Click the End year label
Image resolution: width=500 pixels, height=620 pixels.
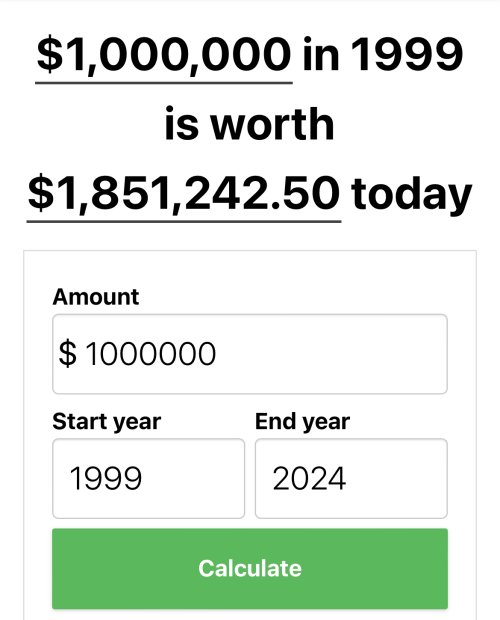[x=302, y=422]
